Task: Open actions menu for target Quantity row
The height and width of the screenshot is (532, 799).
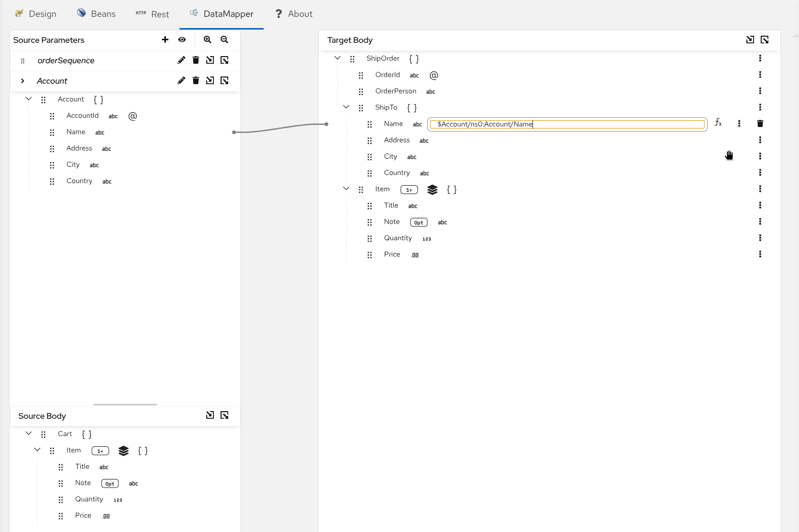Action: [760, 238]
